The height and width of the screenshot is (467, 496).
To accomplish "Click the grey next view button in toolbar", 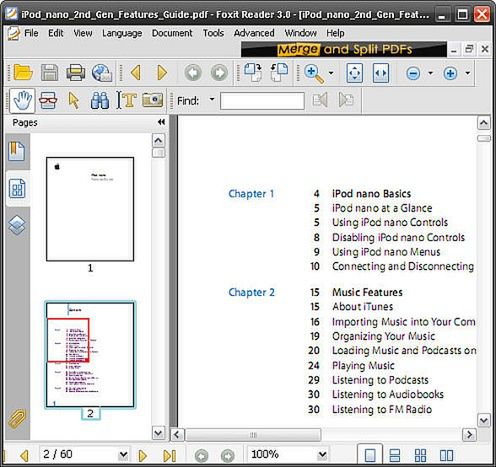I will coord(219,73).
